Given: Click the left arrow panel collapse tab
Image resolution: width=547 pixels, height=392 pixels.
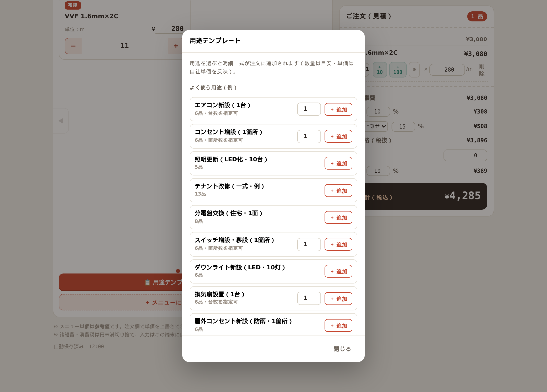Looking at the screenshot, I should (x=61, y=121).
